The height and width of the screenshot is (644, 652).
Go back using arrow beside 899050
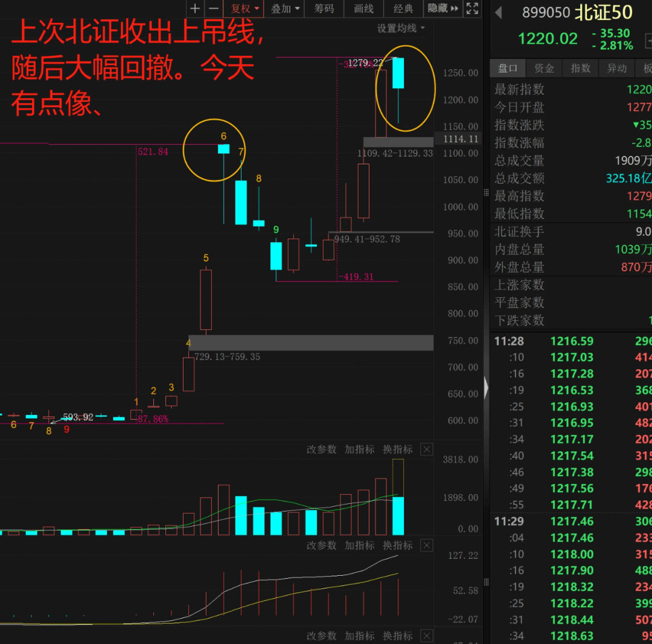point(499,13)
